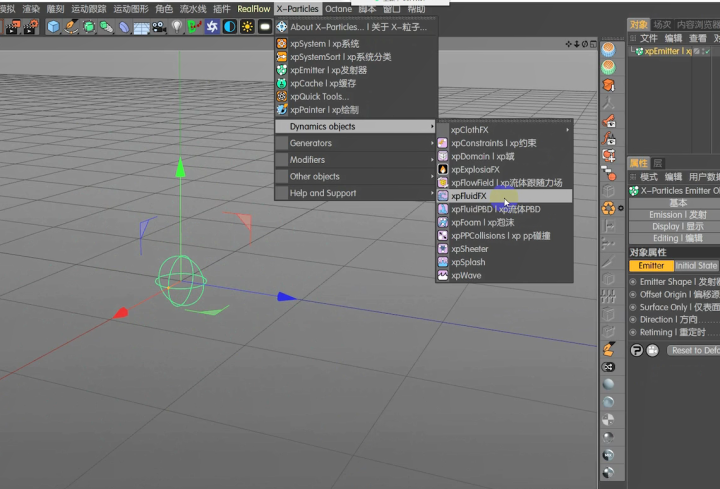Click the shuffle arrows icon in the side palette
The width and height of the screenshot is (720, 489).
(608, 367)
